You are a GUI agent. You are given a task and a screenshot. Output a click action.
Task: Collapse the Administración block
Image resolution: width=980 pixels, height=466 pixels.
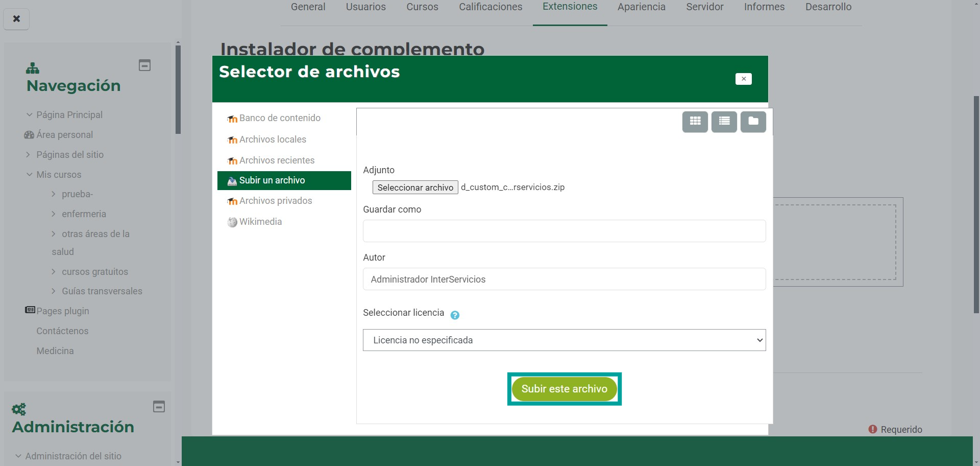pos(159,407)
